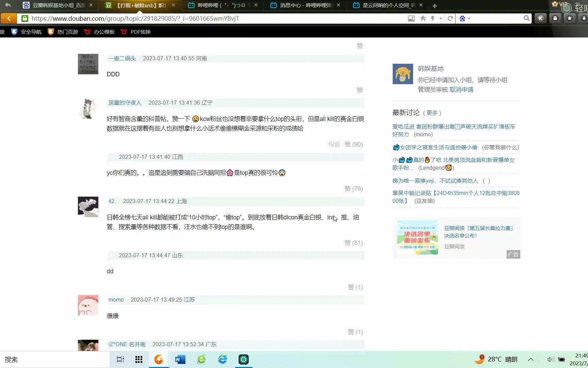588x368 pixels.
Task: Reload the page with the refresh icon
Action: 450,18
